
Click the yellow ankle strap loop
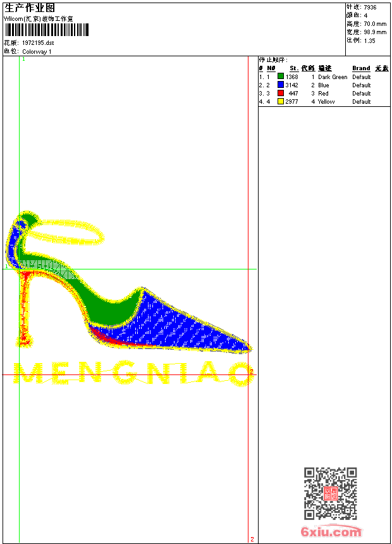tap(66, 232)
